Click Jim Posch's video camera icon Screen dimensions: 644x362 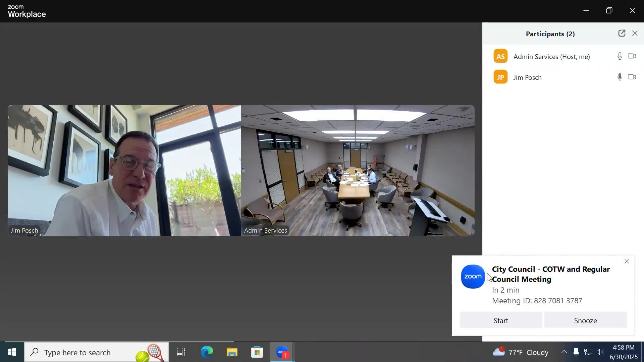[x=632, y=77]
